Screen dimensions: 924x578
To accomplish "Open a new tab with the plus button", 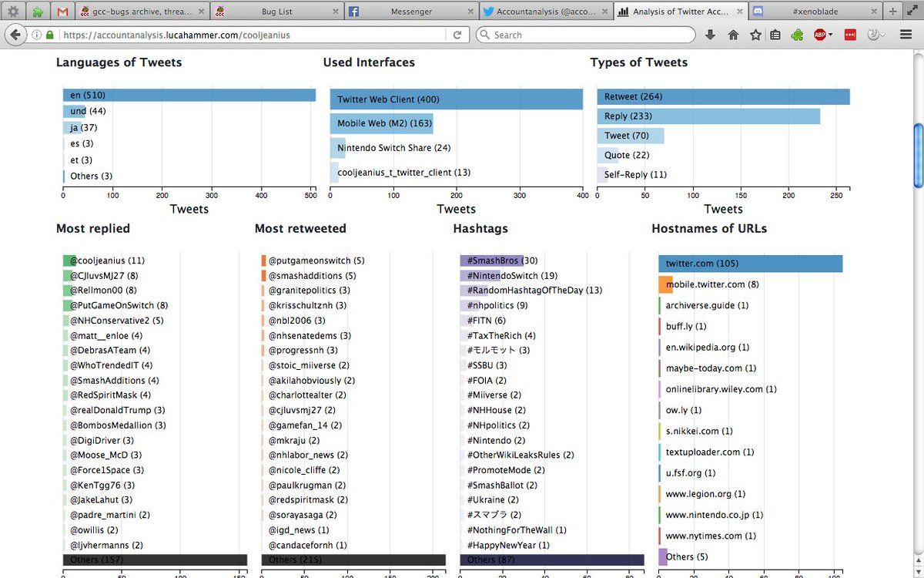I will 893,12.
